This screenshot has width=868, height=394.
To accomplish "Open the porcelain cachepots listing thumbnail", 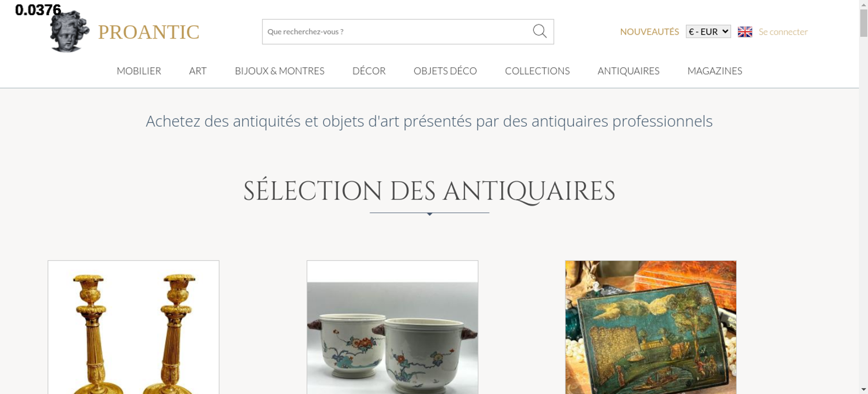I will click(392, 327).
